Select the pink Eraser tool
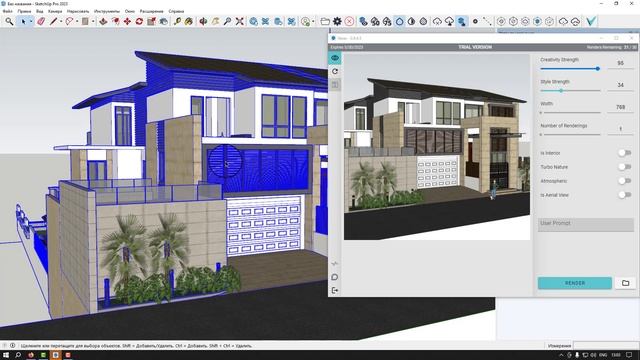Screen dimensions: 640x360 point(41,21)
